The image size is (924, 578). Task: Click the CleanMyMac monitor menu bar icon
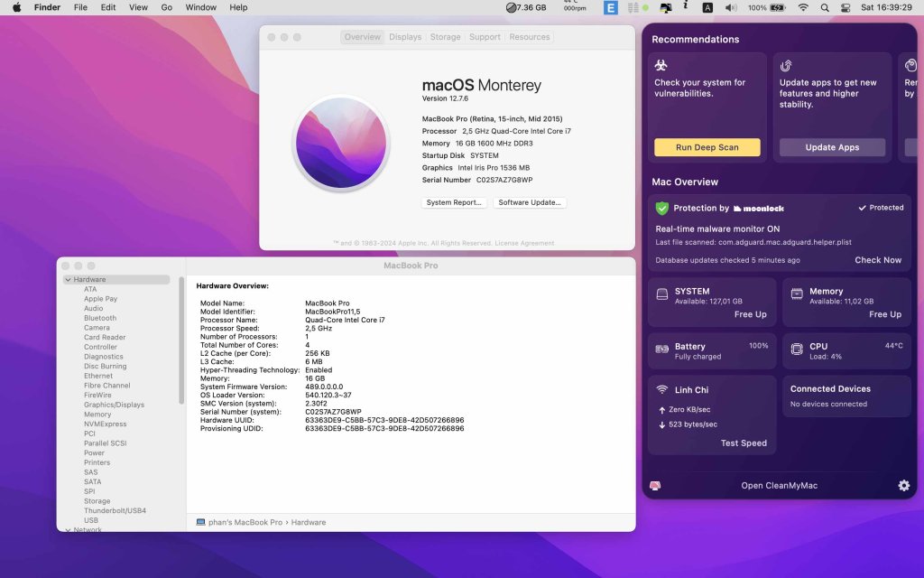click(x=665, y=7)
